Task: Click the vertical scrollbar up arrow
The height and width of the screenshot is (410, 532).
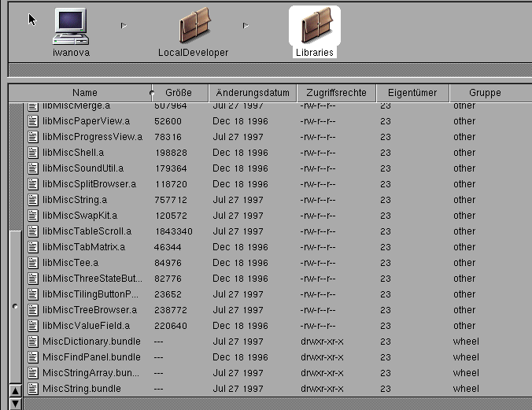Action: (x=14, y=390)
